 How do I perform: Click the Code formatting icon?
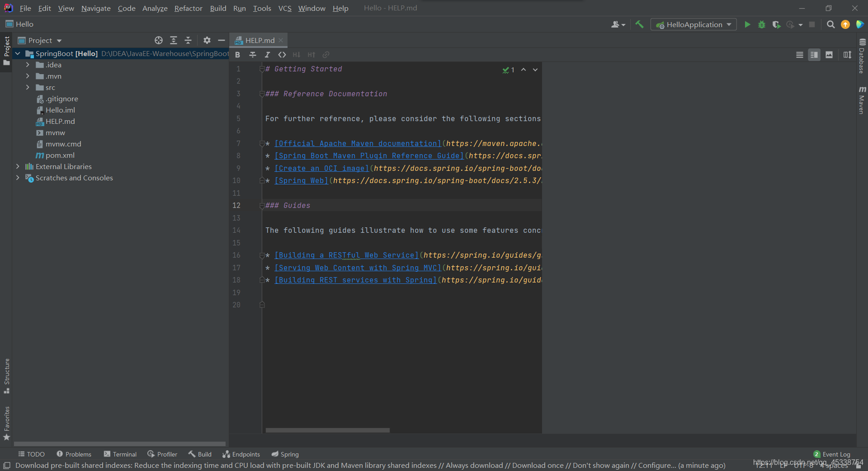click(282, 55)
